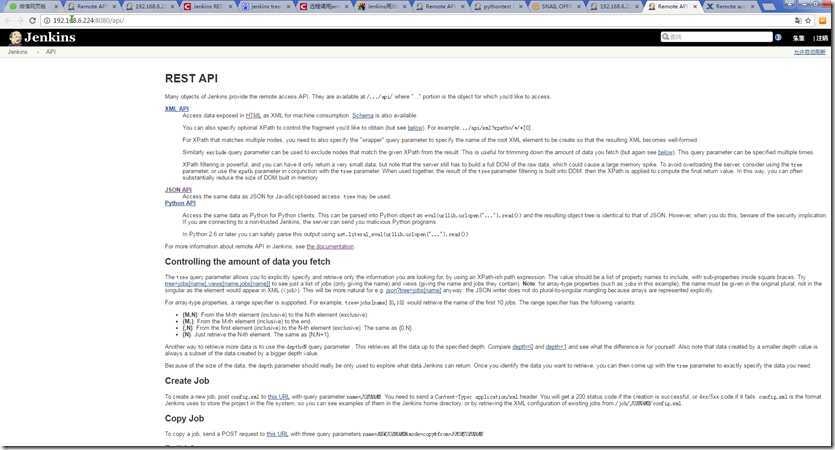835x450 pixels.
Task: Open the Jenkins breadcrumb link
Action: point(18,52)
